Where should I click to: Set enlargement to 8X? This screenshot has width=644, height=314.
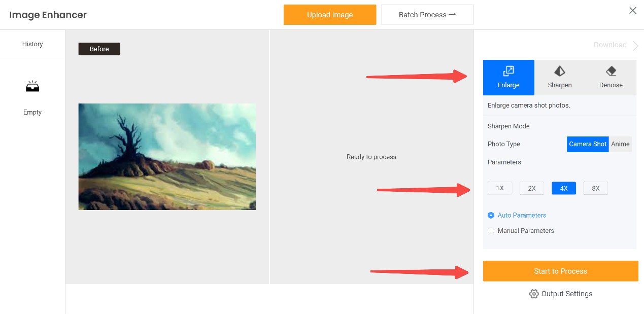tap(596, 188)
